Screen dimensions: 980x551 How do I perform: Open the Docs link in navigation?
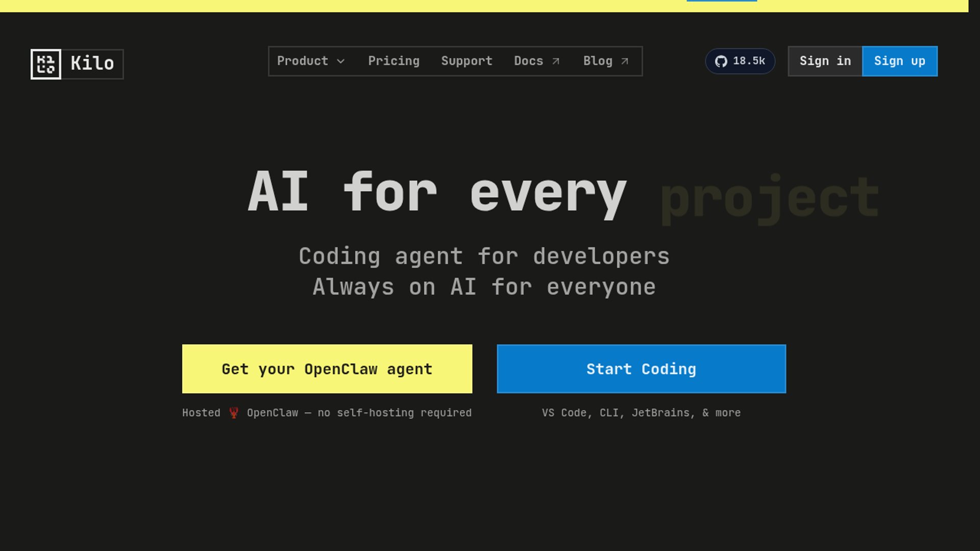(x=528, y=61)
